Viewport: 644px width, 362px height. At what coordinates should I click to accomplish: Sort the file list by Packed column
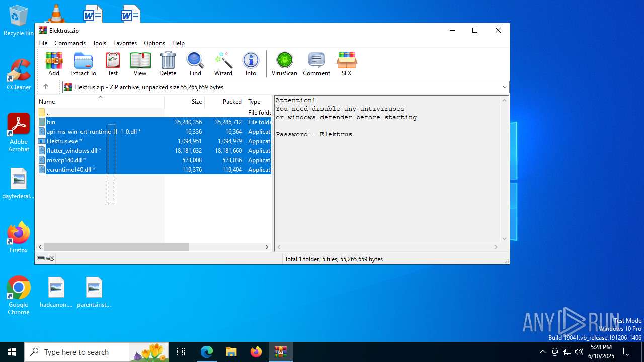[224, 101]
